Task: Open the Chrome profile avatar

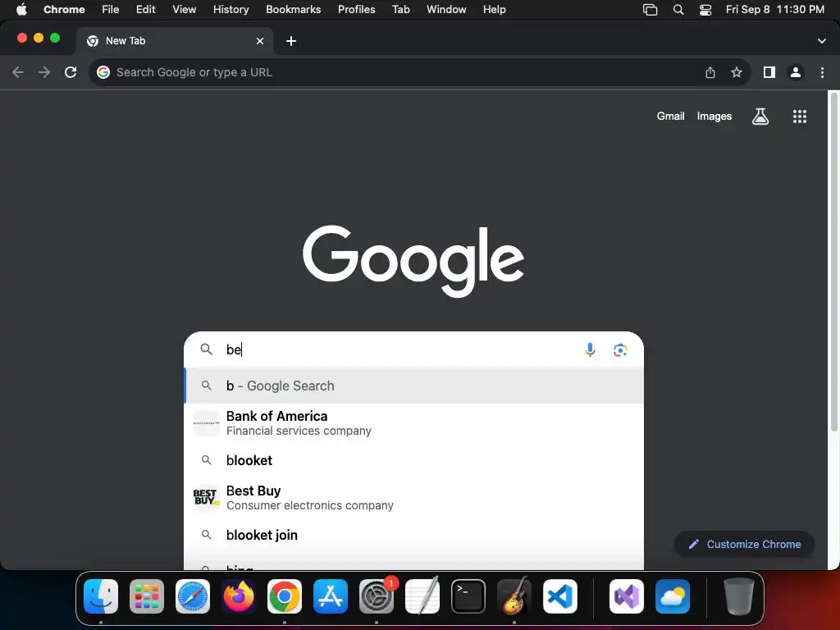Action: 796,72
